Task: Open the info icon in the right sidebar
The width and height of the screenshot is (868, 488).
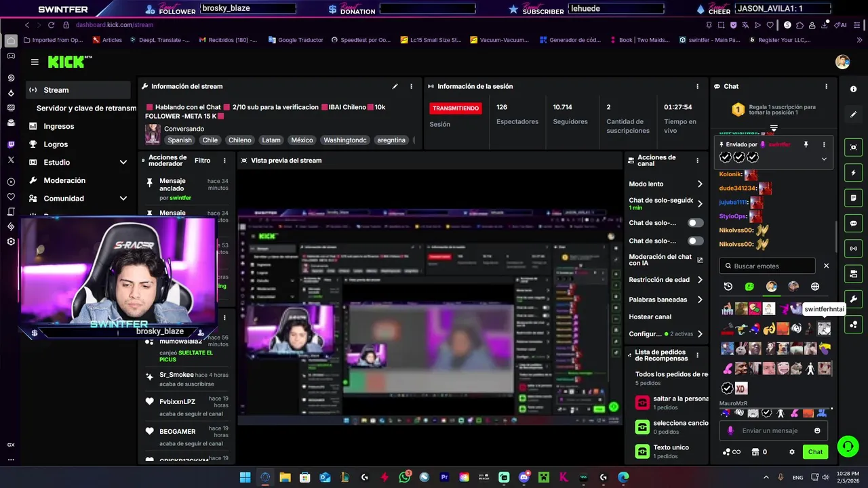Action: pos(853,89)
